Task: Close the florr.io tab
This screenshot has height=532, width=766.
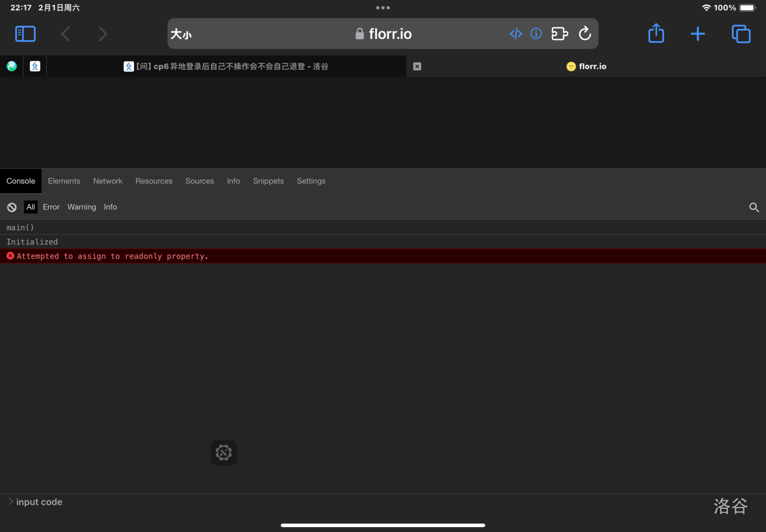Action: (417, 66)
